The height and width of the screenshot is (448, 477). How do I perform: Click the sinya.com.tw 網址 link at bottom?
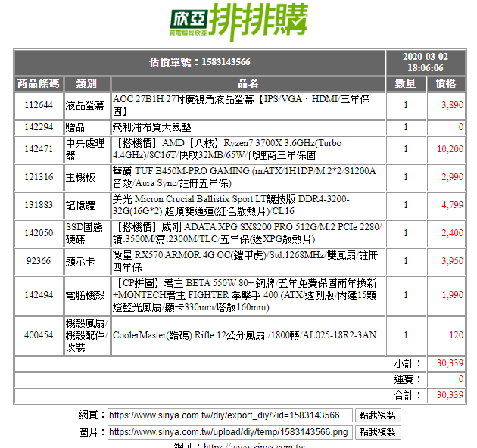click(254, 446)
